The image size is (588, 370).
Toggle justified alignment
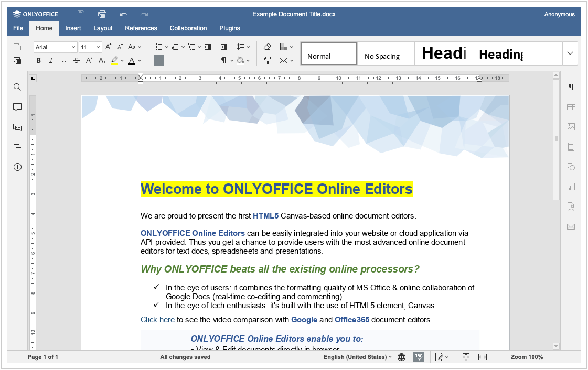click(x=207, y=60)
